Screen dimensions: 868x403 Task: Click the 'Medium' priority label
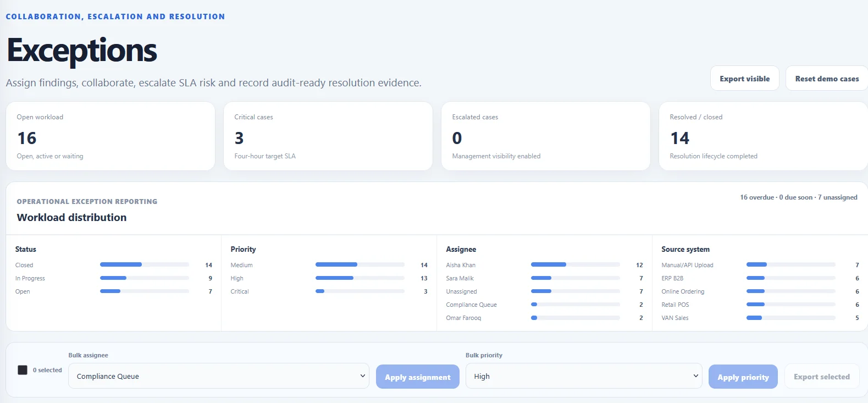[241, 265]
